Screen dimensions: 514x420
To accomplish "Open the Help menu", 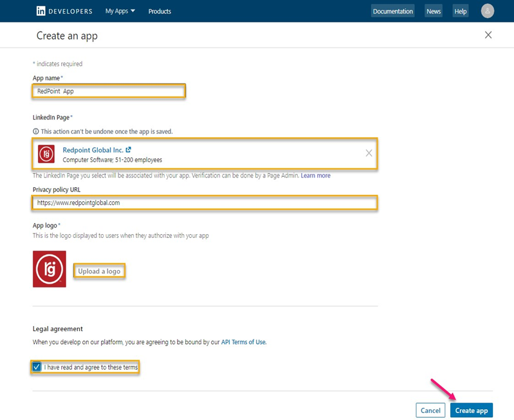I will click(460, 11).
